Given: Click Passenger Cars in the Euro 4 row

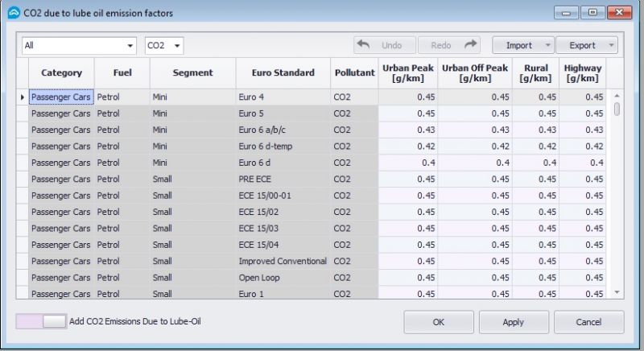Looking at the screenshot, I should (x=62, y=97).
